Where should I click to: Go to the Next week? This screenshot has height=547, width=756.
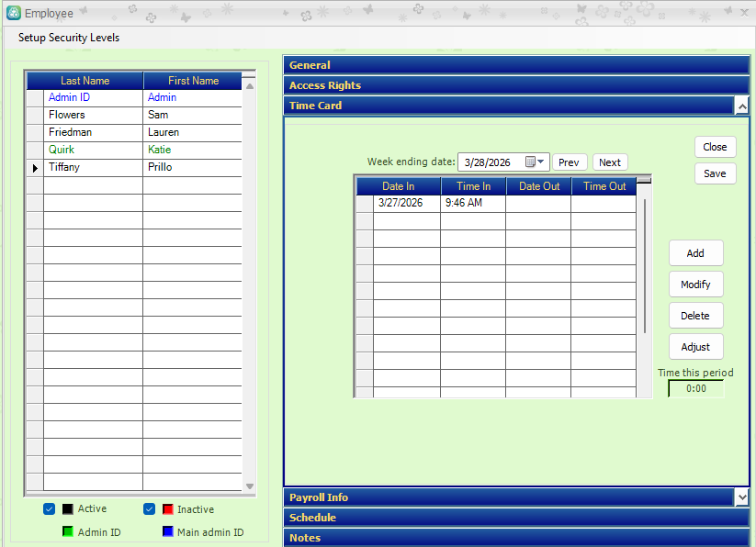(610, 162)
